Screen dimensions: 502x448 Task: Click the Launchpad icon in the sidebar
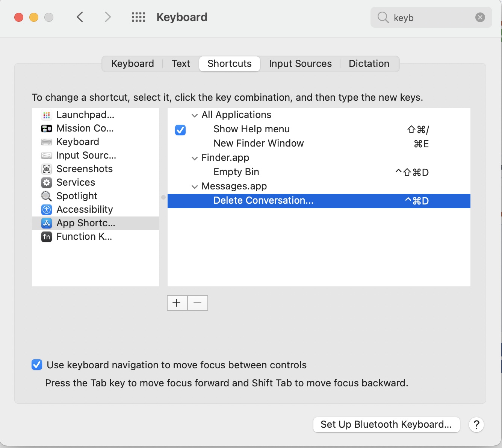[x=47, y=115]
